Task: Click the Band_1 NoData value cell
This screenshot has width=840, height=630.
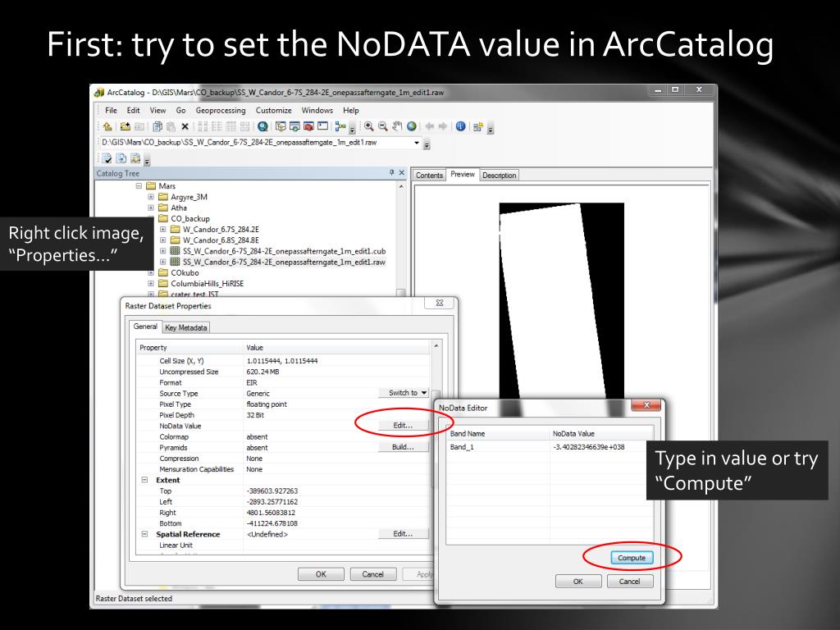Action: (x=601, y=447)
